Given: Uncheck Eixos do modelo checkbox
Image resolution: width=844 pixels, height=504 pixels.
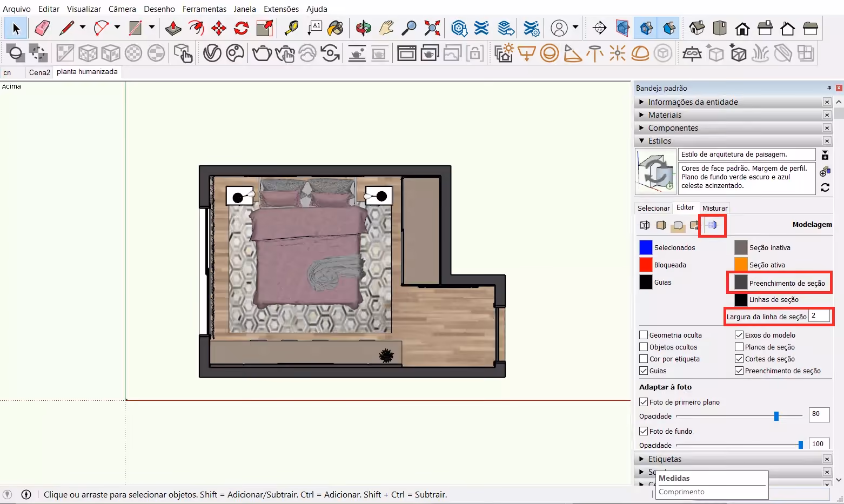Looking at the screenshot, I should [739, 335].
